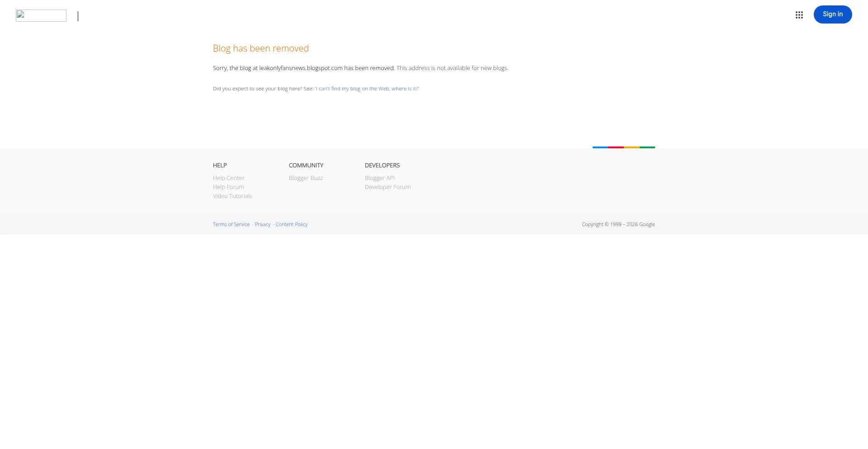Screen dimensions: 868x449
Task: Open 'I can't find my blog' help link
Action: [x=367, y=89]
